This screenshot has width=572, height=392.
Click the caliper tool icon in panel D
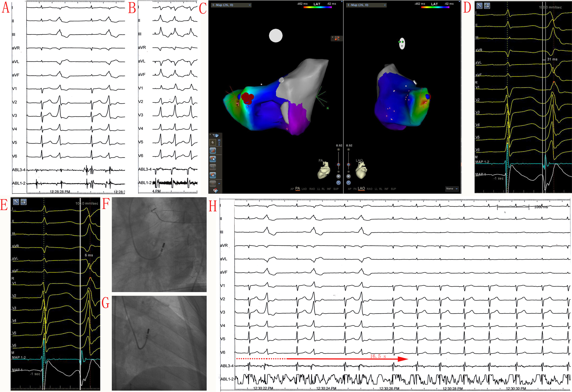479,6
